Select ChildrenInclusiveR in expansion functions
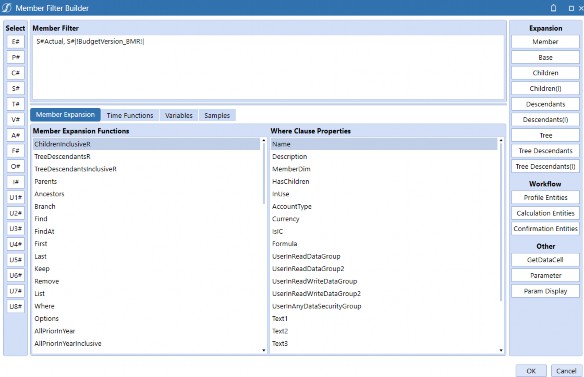Viewport: 584px width, 377px height. [x=146, y=144]
